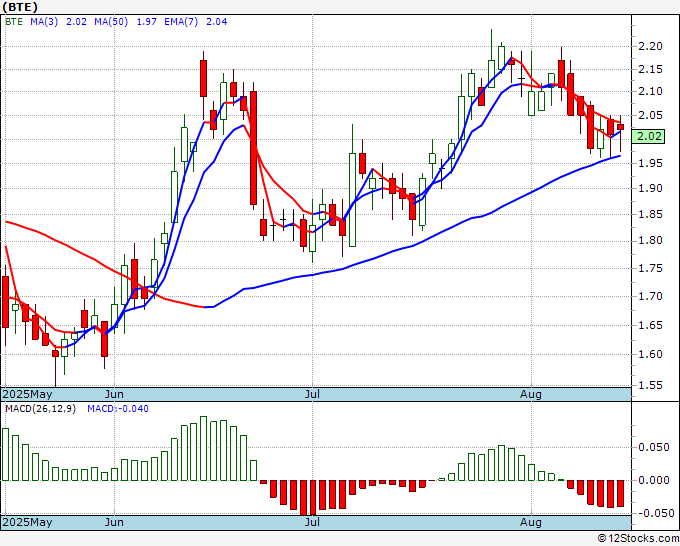
Task: Click the Jun label on MACD axis
Action: 114,522
